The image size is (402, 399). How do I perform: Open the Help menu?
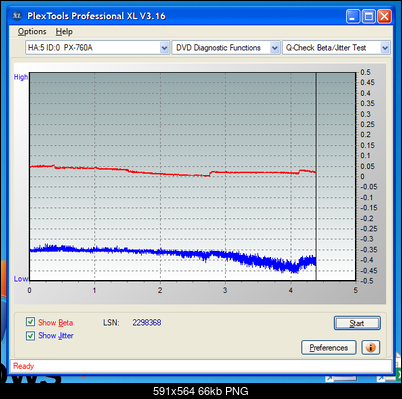pos(64,32)
